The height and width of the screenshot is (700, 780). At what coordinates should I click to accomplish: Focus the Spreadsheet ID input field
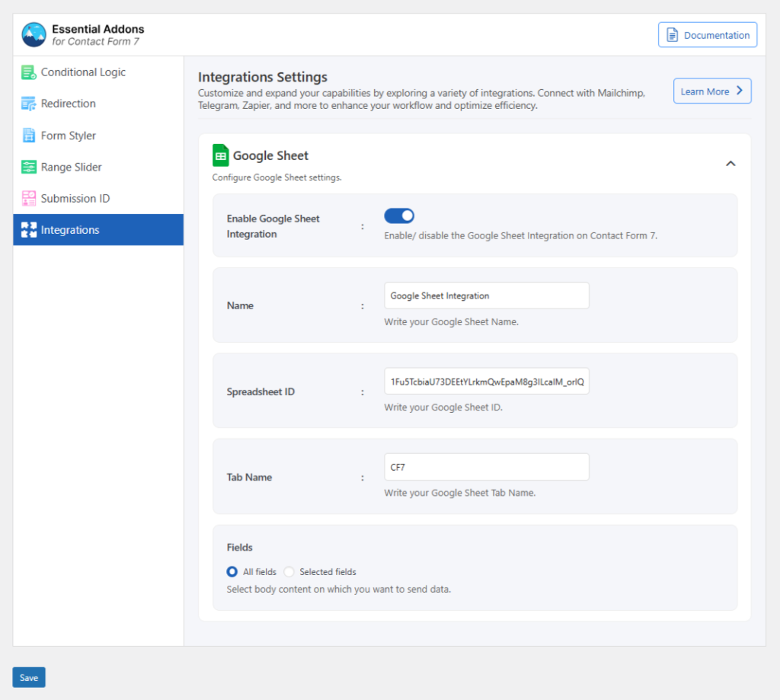coord(487,381)
